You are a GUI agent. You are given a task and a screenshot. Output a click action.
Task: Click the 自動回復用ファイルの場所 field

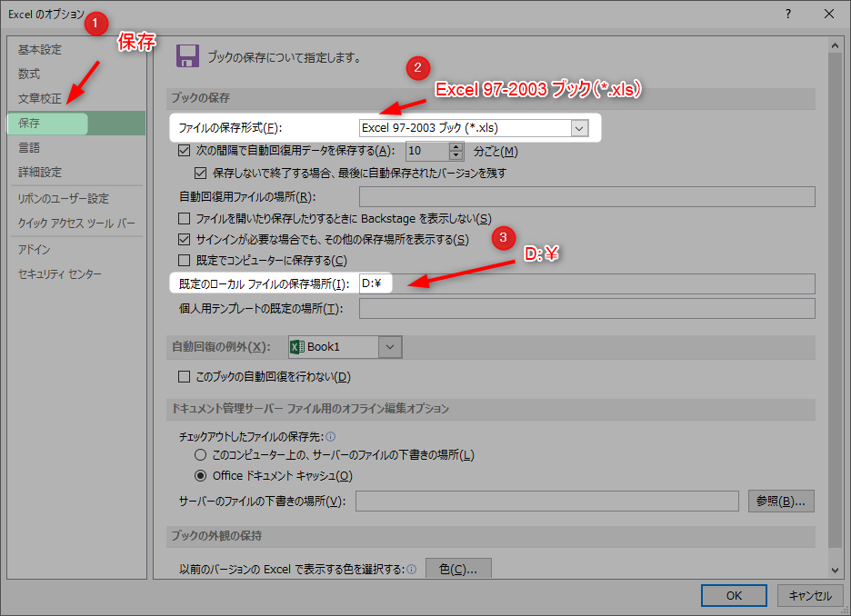(586, 196)
